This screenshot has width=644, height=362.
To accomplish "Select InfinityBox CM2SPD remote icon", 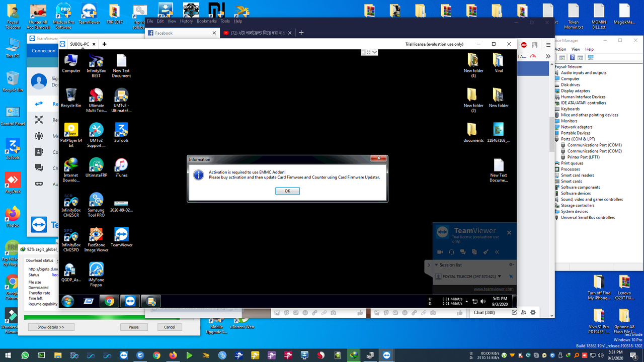I will coord(71,239).
